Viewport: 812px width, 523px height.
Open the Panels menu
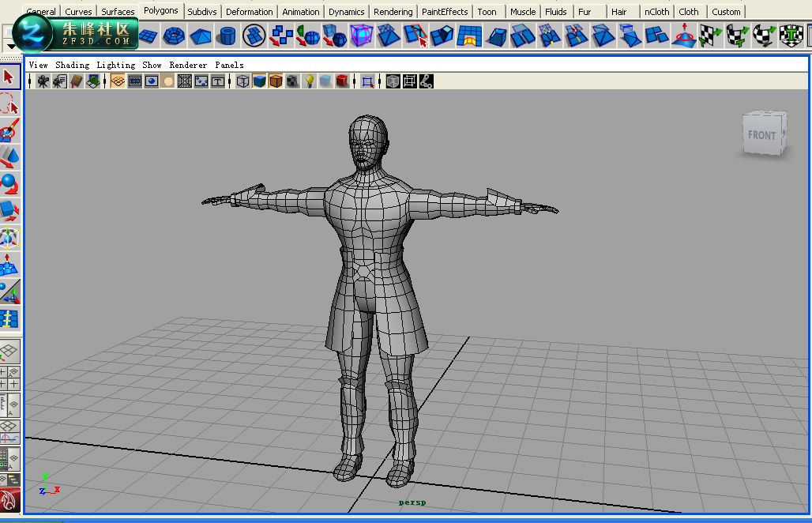(x=229, y=65)
